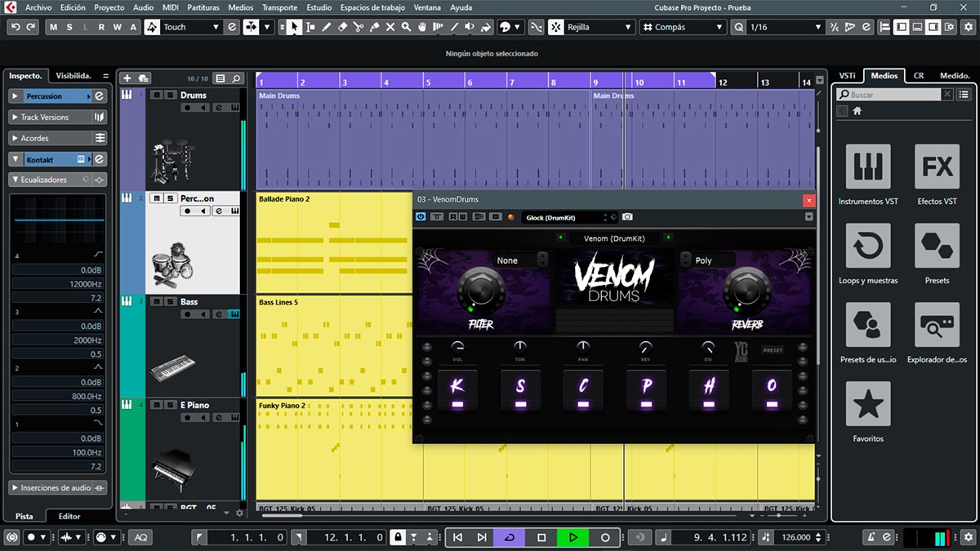Click the H drum pad in VenomDrums

point(709,389)
